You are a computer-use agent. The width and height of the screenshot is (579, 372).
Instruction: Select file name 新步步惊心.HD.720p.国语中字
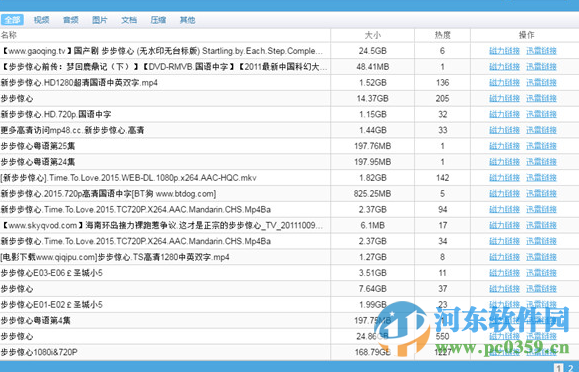[x=56, y=115]
